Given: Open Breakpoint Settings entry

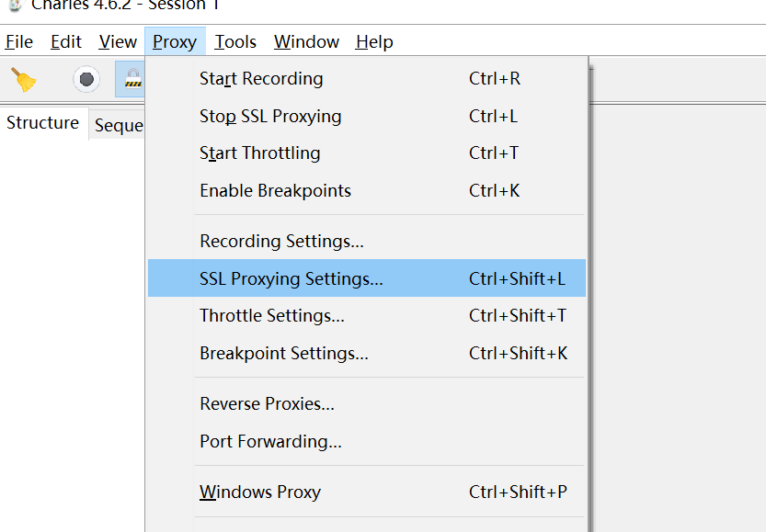Looking at the screenshot, I should click(x=366, y=354).
